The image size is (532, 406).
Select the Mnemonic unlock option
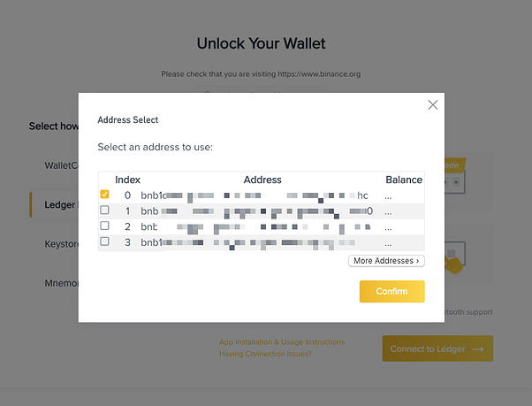coord(61,283)
